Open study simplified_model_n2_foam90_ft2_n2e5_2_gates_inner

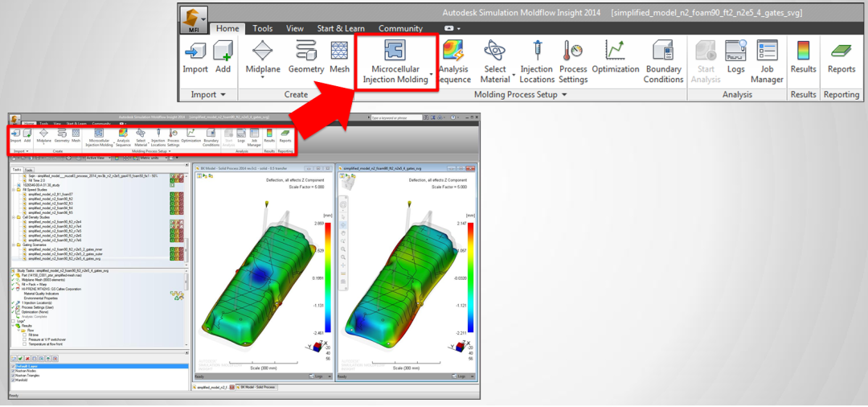click(x=65, y=249)
